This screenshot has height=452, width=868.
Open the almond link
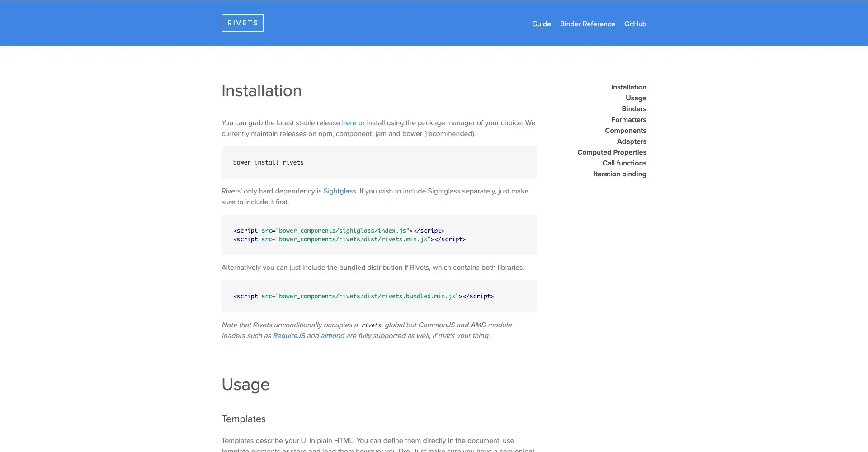tap(332, 336)
